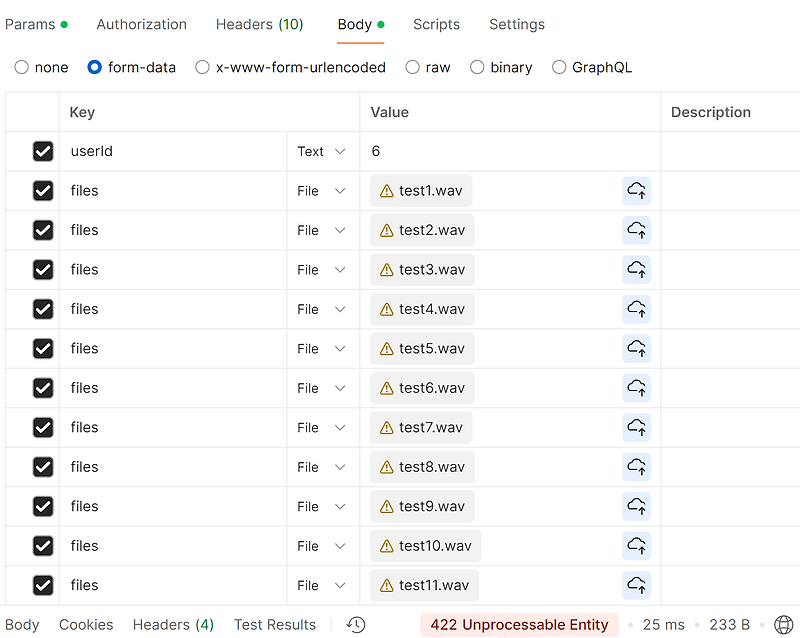This screenshot has width=800, height=638.
Task: Click the upload icon next to test11.wav
Action: tap(637, 585)
